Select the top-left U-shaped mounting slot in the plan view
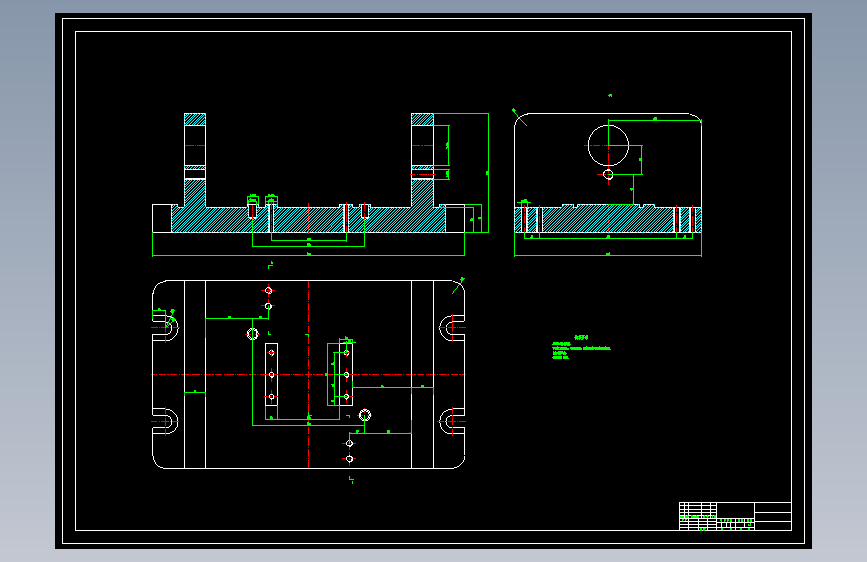 [x=165, y=327]
